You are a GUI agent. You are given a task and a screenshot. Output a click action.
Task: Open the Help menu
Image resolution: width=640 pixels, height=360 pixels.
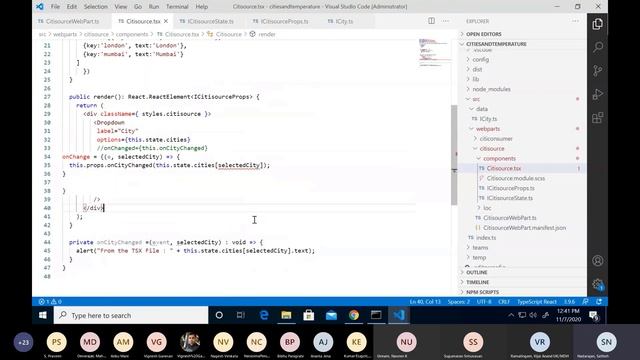click(x=202, y=7)
